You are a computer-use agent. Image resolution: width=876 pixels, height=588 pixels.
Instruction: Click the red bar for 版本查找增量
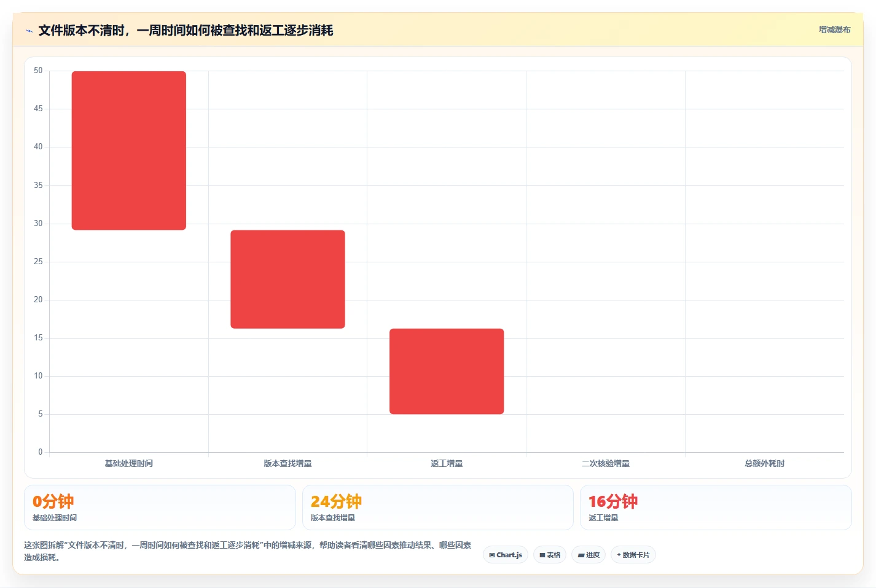pos(287,279)
